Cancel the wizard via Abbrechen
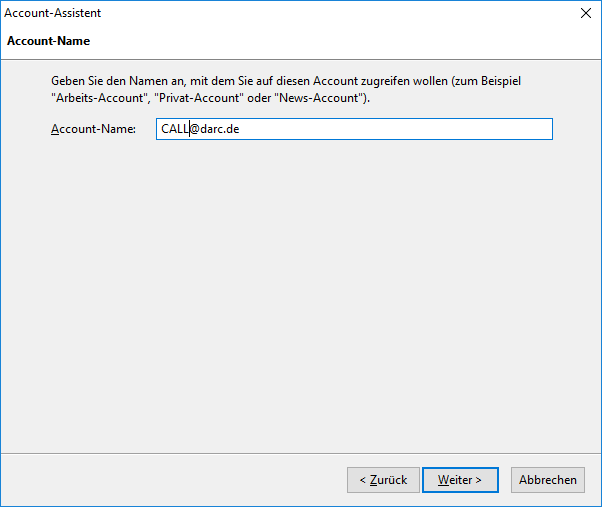 (547, 480)
